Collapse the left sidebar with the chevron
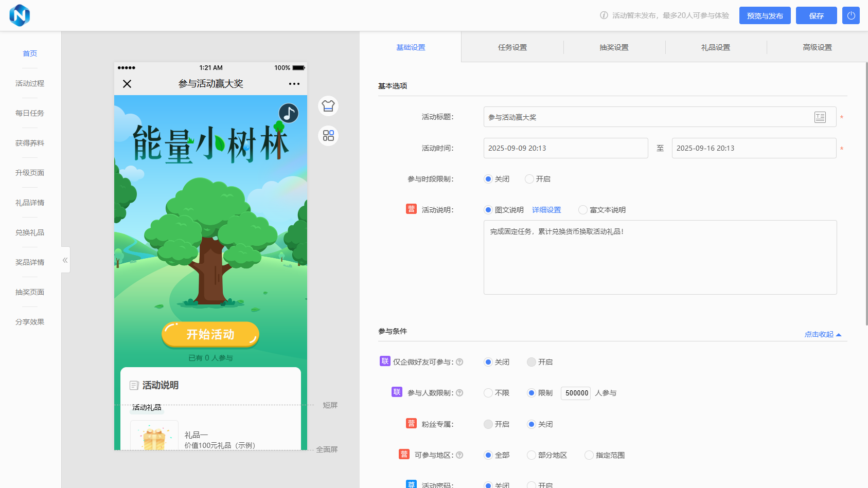The image size is (868, 488). (x=65, y=260)
